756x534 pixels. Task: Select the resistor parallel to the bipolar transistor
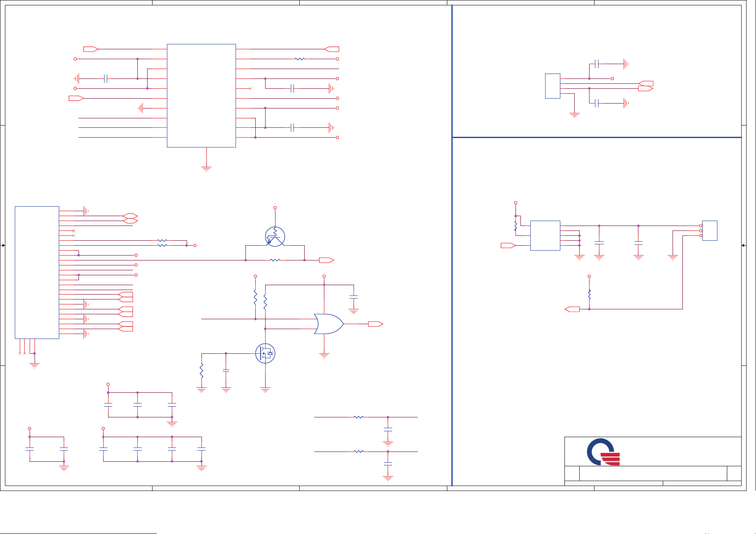(275, 260)
